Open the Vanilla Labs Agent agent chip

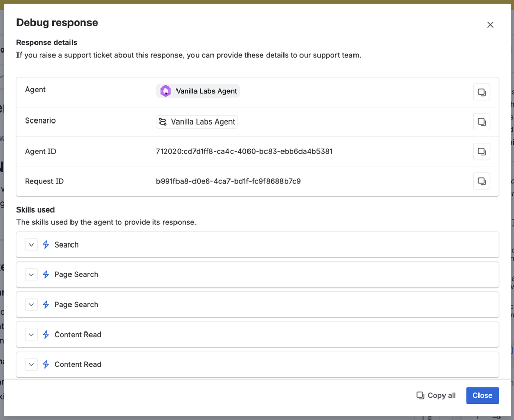pyautogui.click(x=198, y=91)
